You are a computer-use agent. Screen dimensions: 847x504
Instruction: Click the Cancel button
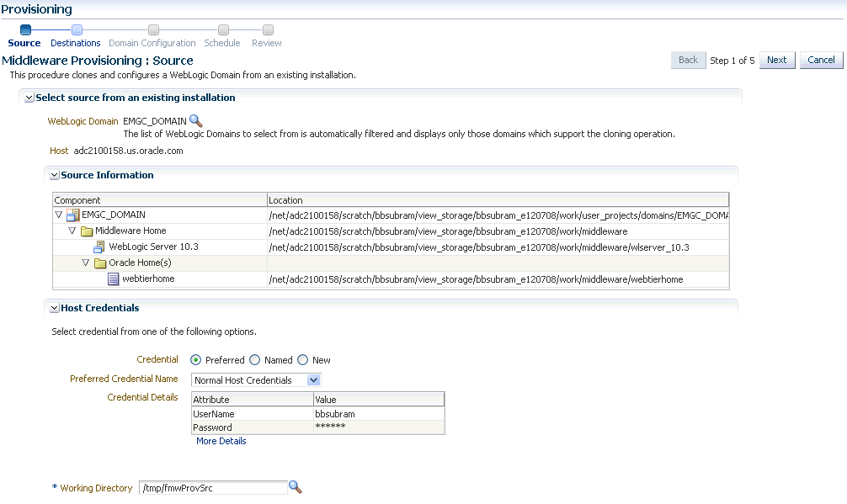821,60
